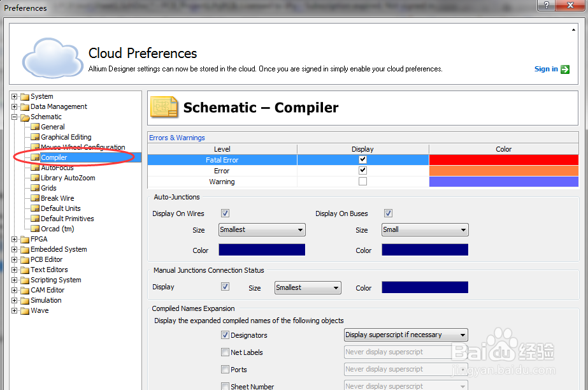Open Library AutoZoom preferences page
Viewport: 588px width, 390px height.
[x=68, y=178]
